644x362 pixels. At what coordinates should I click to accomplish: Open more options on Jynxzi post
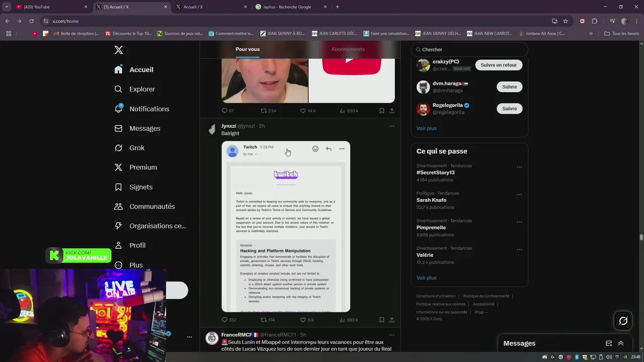(391, 126)
